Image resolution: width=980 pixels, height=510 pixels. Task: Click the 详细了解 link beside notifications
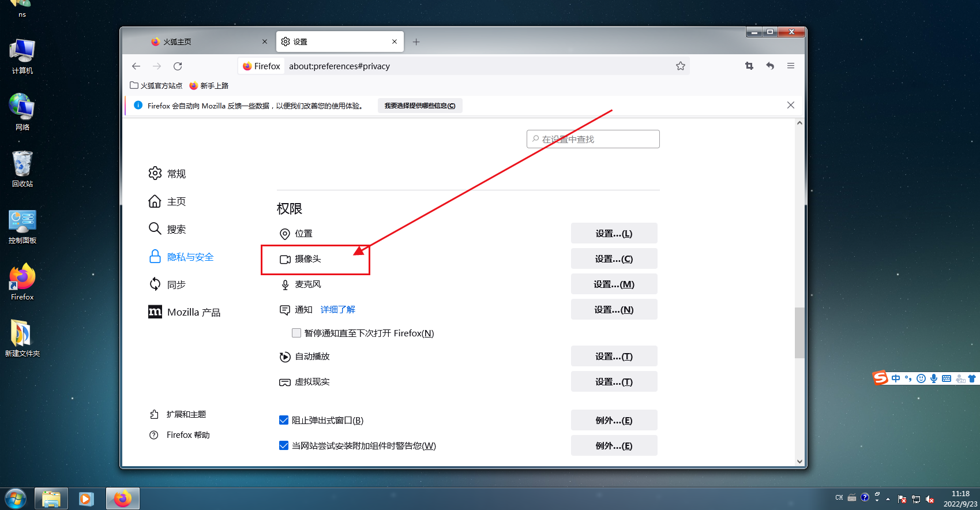(337, 310)
